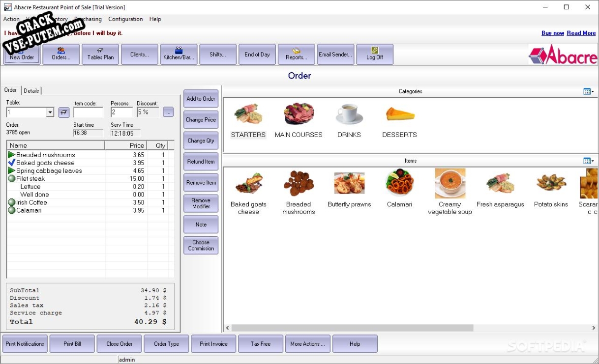Click the Tax Free button
Screen dimensions: 599x364
coord(261,344)
